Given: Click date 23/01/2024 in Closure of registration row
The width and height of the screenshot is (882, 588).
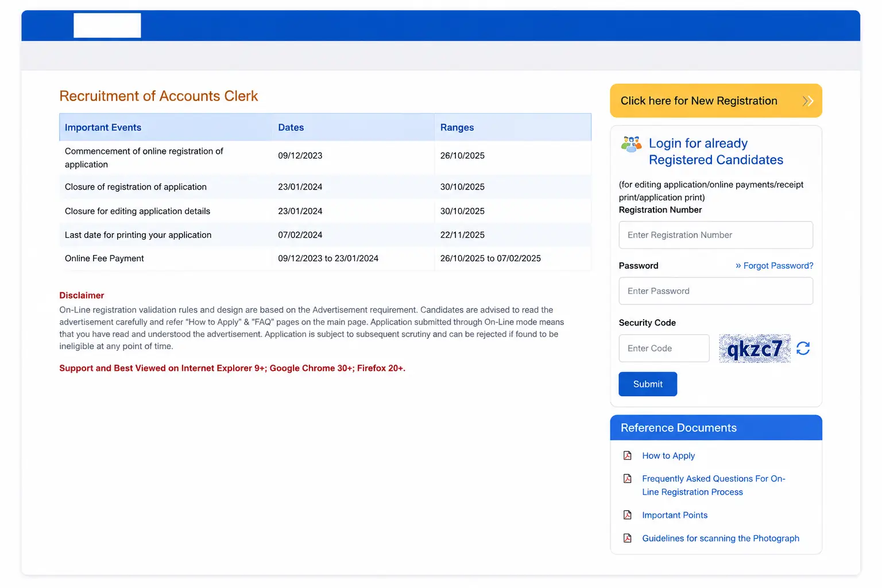Looking at the screenshot, I should coord(300,187).
